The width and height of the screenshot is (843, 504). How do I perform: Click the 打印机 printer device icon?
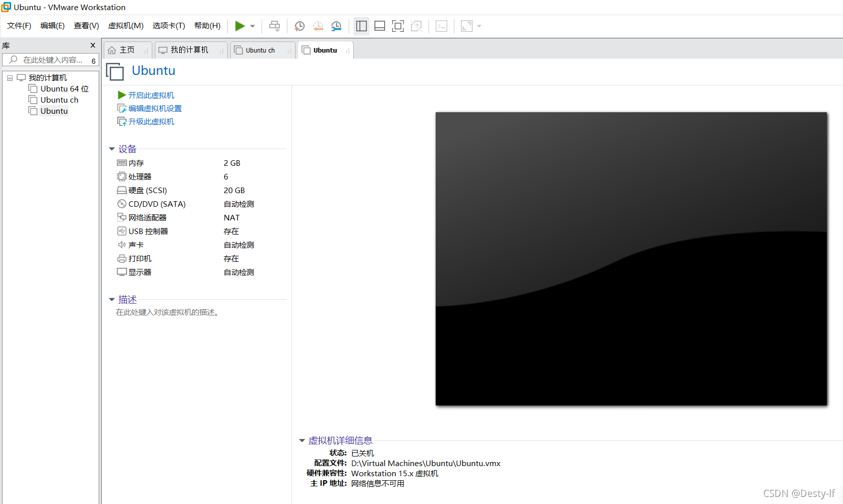(x=122, y=258)
